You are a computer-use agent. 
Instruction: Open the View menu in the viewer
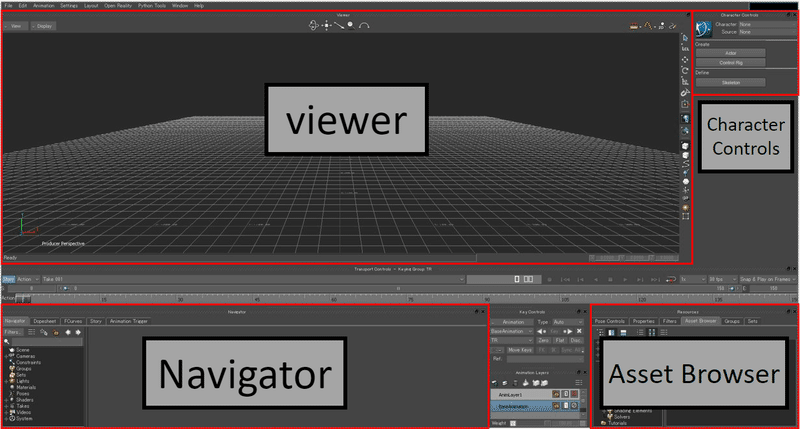coord(15,26)
